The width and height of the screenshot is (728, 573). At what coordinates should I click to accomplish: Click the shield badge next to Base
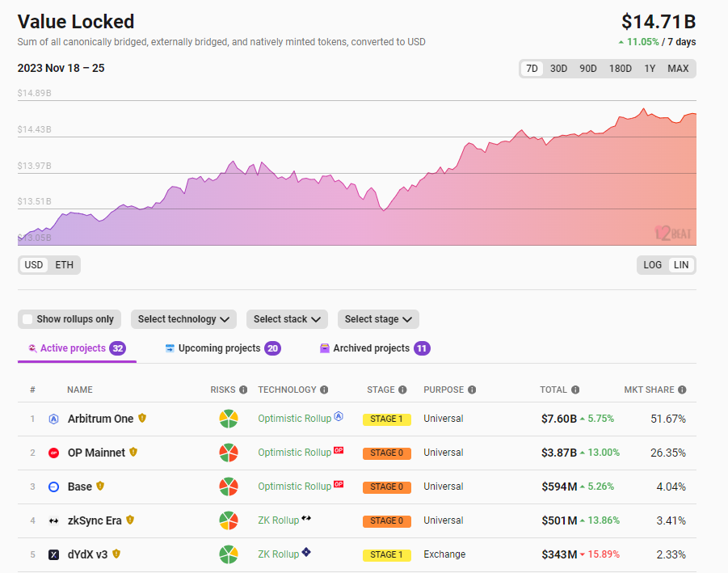[100, 487]
